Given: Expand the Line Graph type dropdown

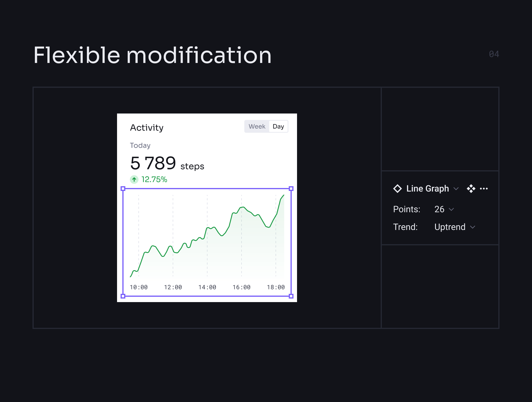Looking at the screenshot, I should coord(456,189).
